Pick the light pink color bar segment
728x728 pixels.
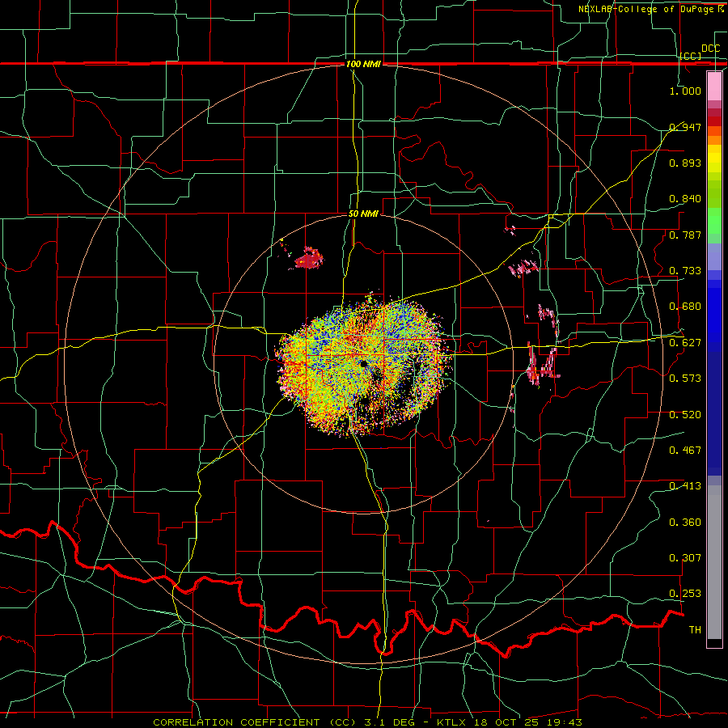coord(714,86)
